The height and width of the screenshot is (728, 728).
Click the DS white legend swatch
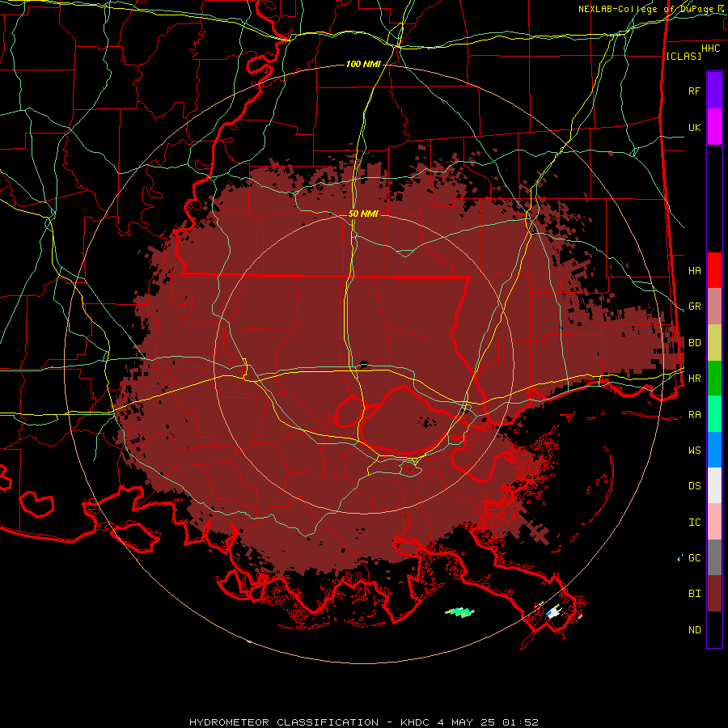(x=714, y=485)
